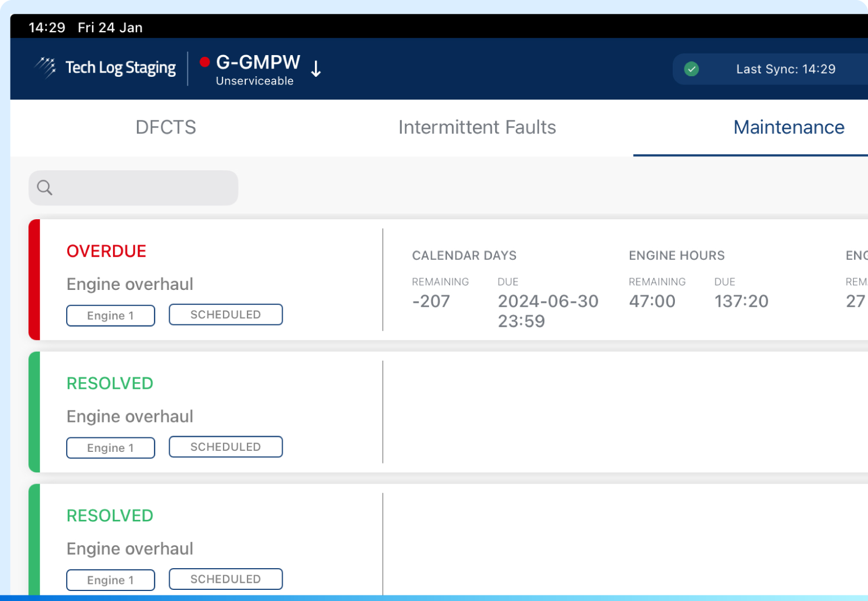Open the Intermittent Faults tab
This screenshot has width=868, height=601.
click(477, 127)
